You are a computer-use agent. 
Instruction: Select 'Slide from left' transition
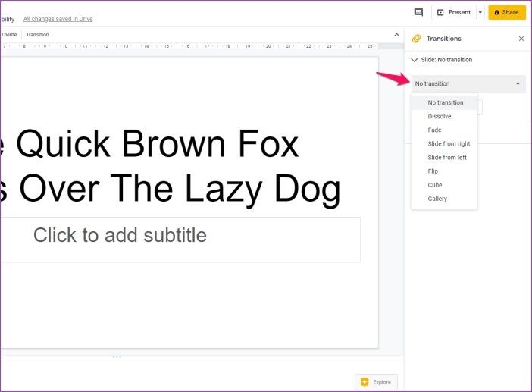tap(444, 158)
